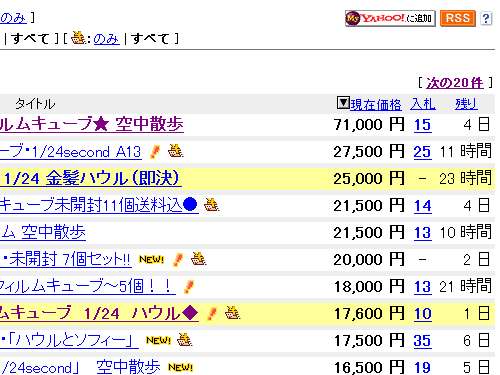Click the sort arrow icon beside 現在価格
The image size is (500, 375).
pyautogui.click(x=343, y=103)
